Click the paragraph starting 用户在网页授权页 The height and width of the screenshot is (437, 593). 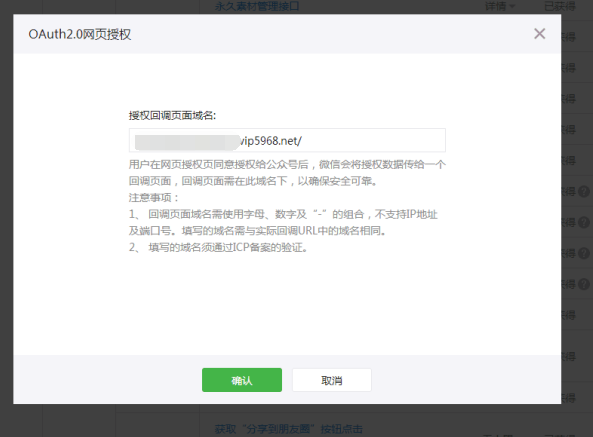click(x=287, y=173)
